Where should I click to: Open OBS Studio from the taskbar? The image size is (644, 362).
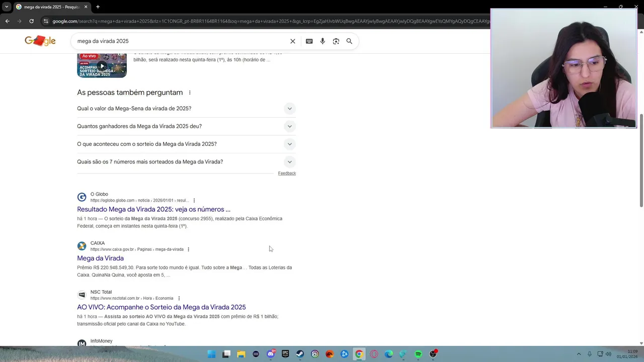433,354
